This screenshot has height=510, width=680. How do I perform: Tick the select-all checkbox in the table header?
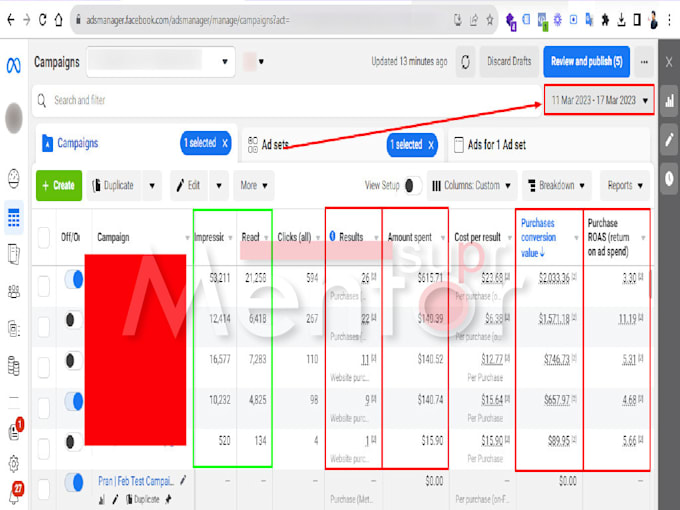[x=44, y=238]
